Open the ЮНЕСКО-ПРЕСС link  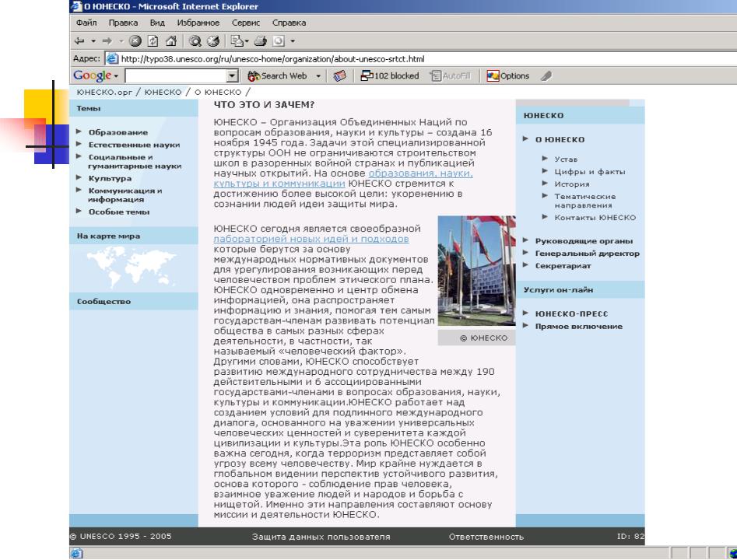click(571, 313)
